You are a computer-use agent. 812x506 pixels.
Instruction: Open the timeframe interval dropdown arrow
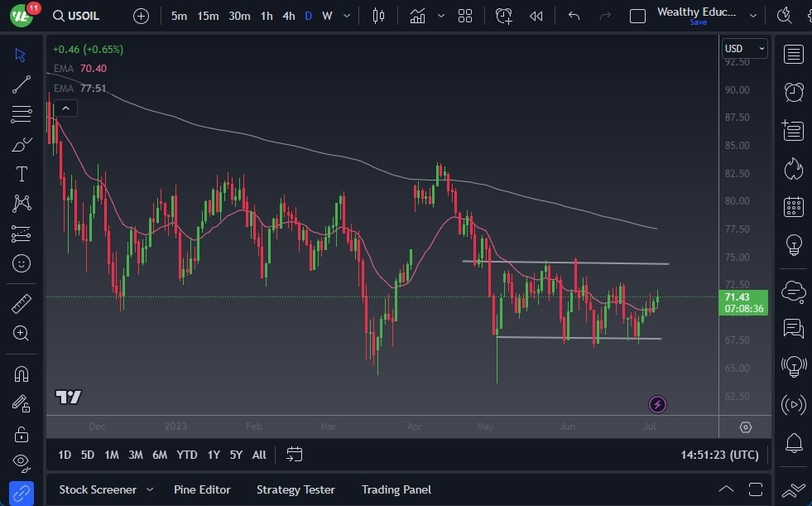coord(346,16)
